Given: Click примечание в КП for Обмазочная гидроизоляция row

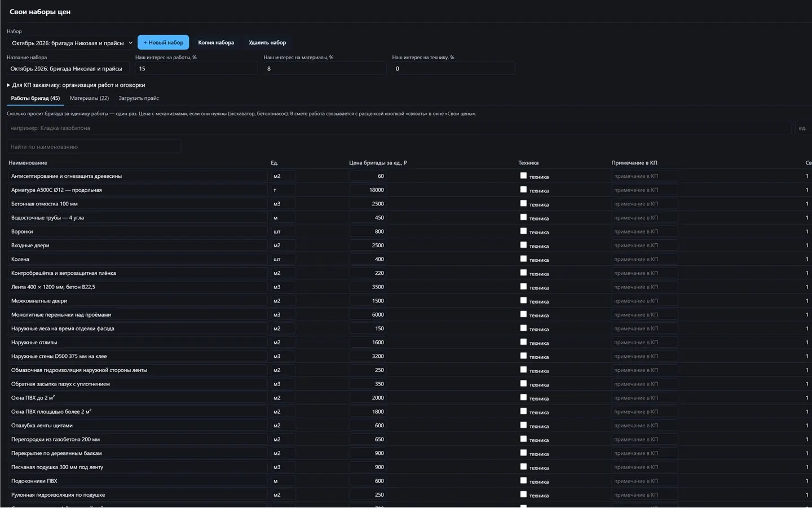Looking at the screenshot, I should 645,370.
